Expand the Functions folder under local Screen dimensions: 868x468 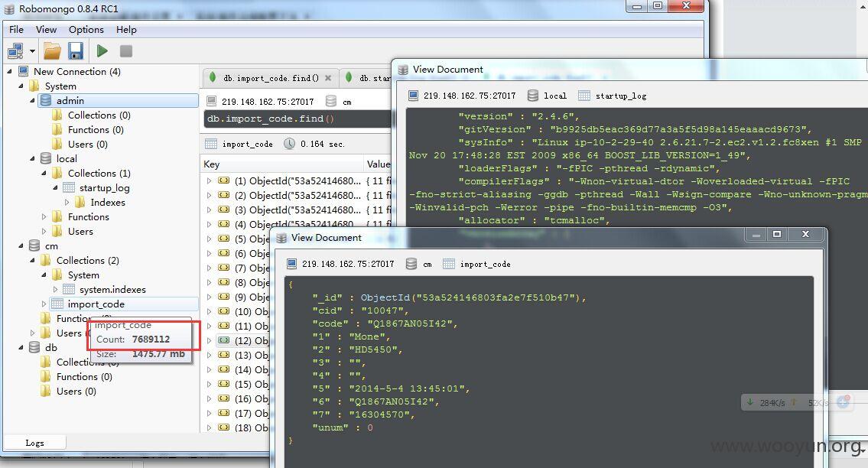pos(44,216)
